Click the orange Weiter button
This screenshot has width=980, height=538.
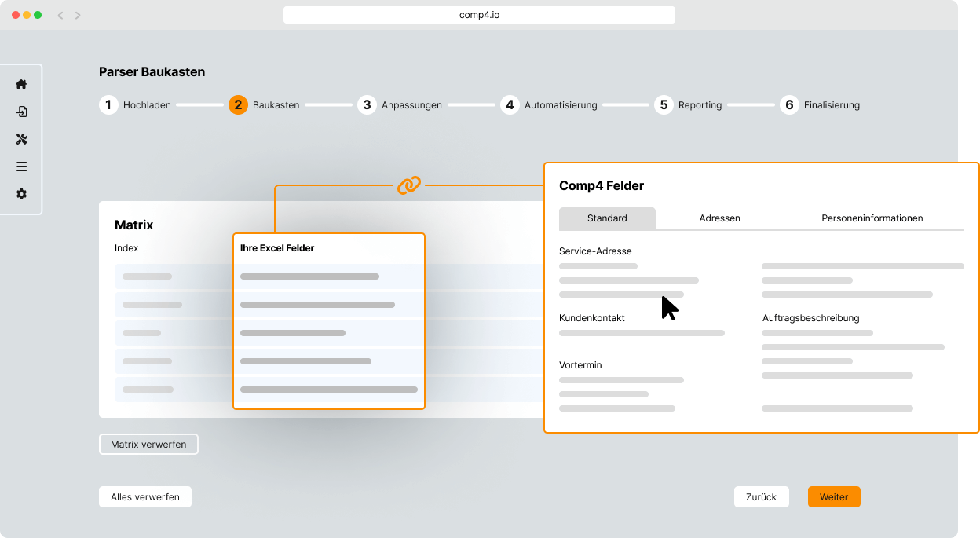pyautogui.click(x=834, y=497)
